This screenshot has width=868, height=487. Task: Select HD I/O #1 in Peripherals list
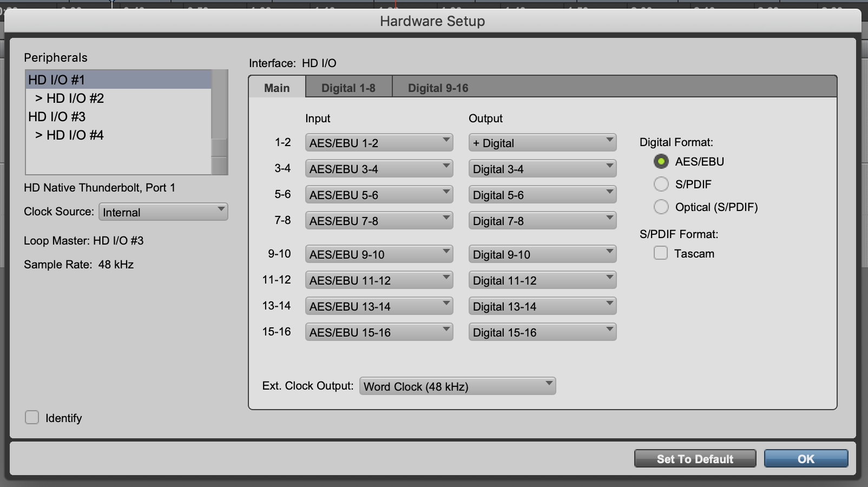pyautogui.click(x=118, y=80)
